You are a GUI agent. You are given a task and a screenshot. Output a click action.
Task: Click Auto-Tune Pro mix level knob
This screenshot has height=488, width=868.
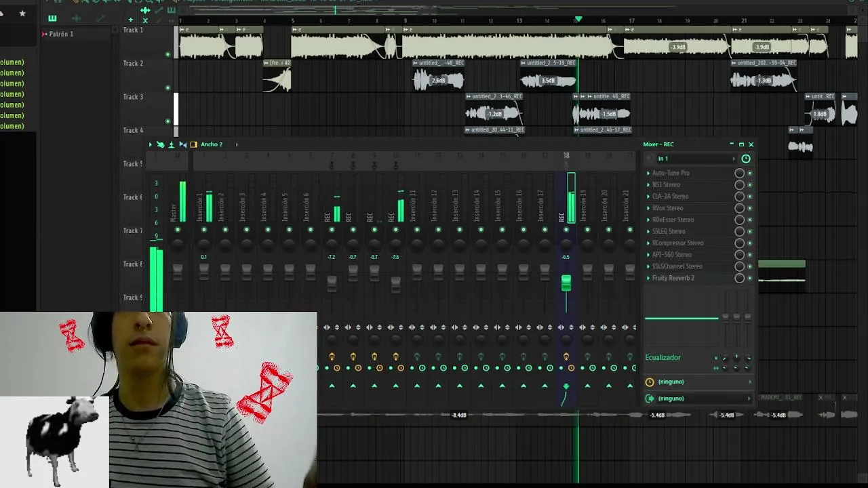pos(739,173)
